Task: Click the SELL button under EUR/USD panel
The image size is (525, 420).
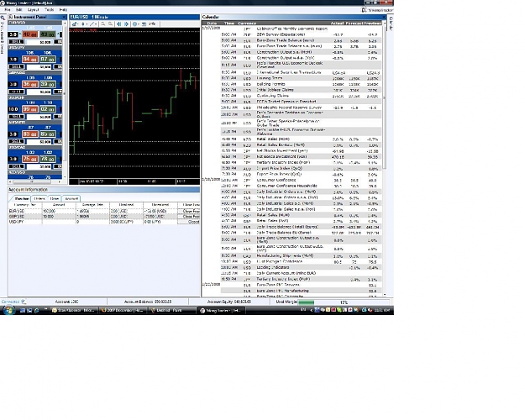Action: (16, 42)
